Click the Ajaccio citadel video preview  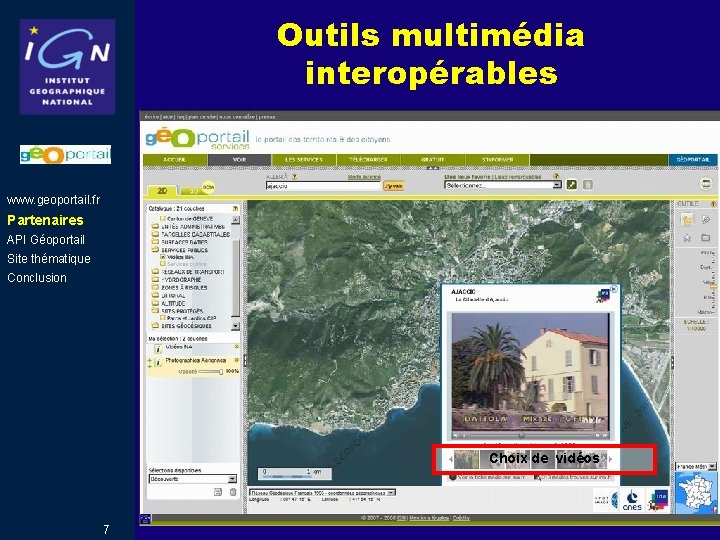pos(531,371)
